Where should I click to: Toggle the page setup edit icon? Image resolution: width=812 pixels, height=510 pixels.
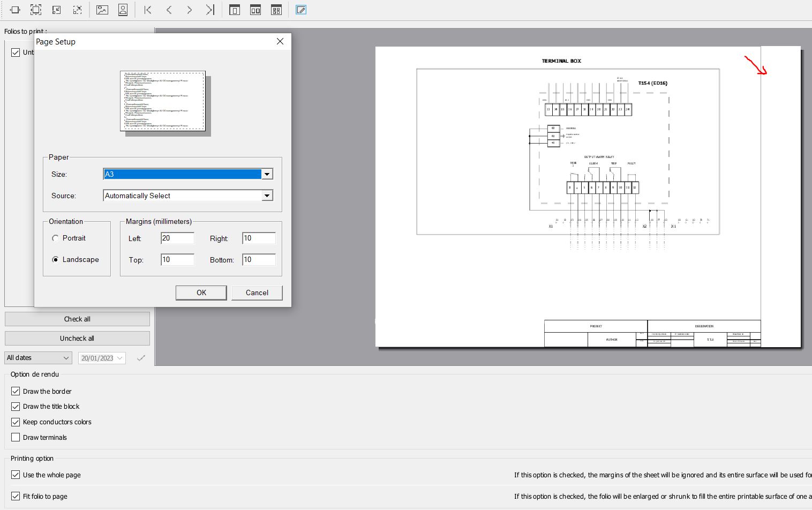301,10
